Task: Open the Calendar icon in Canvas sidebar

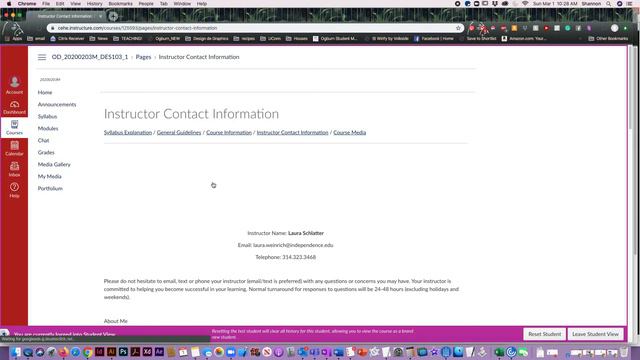Action: (14, 148)
